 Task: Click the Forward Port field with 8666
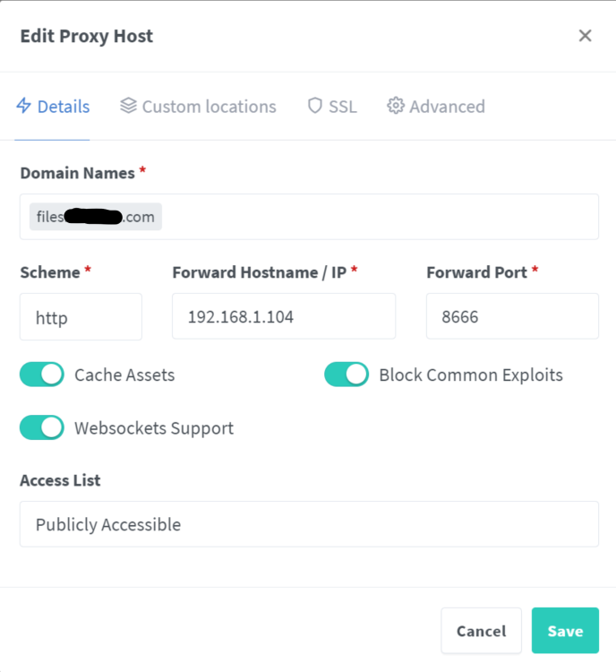tap(512, 316)
